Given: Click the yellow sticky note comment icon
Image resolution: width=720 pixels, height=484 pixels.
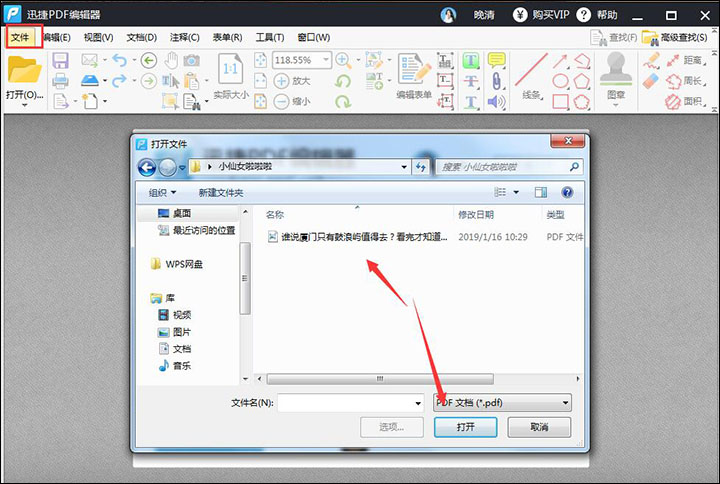Looking at the screenshot, I should click(496, 61).
